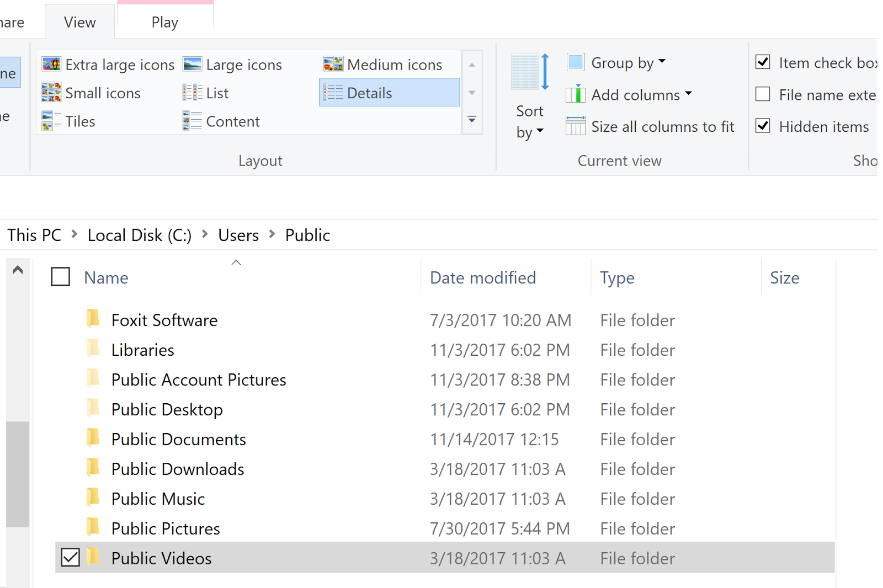Apply Size all columns to fit

[x=662, y=126]
